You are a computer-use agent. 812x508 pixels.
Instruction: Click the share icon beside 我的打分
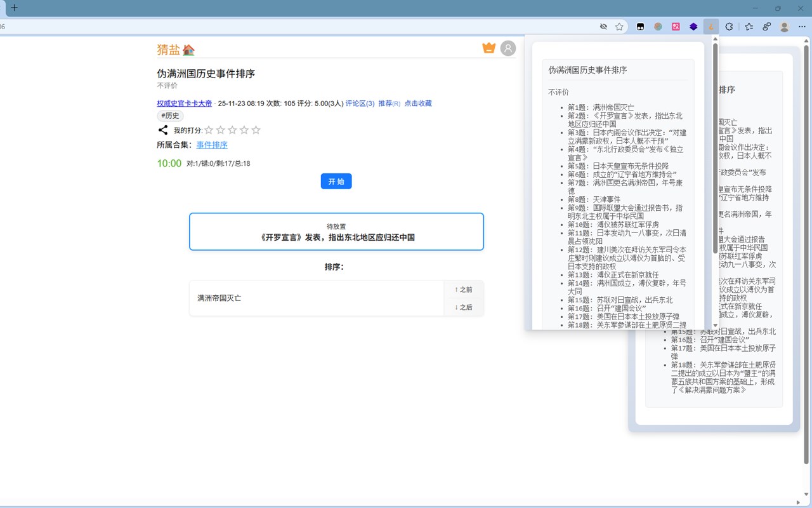pos(163,130)
